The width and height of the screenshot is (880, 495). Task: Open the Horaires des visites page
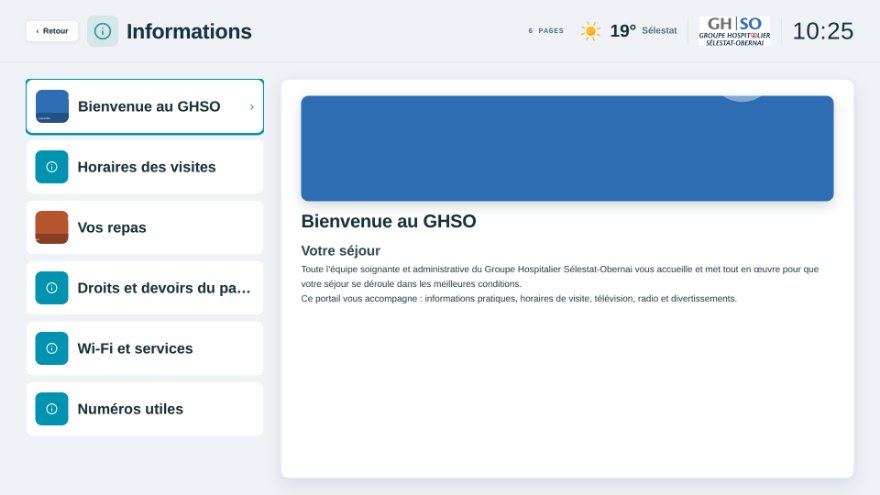[x=145, y=167]
